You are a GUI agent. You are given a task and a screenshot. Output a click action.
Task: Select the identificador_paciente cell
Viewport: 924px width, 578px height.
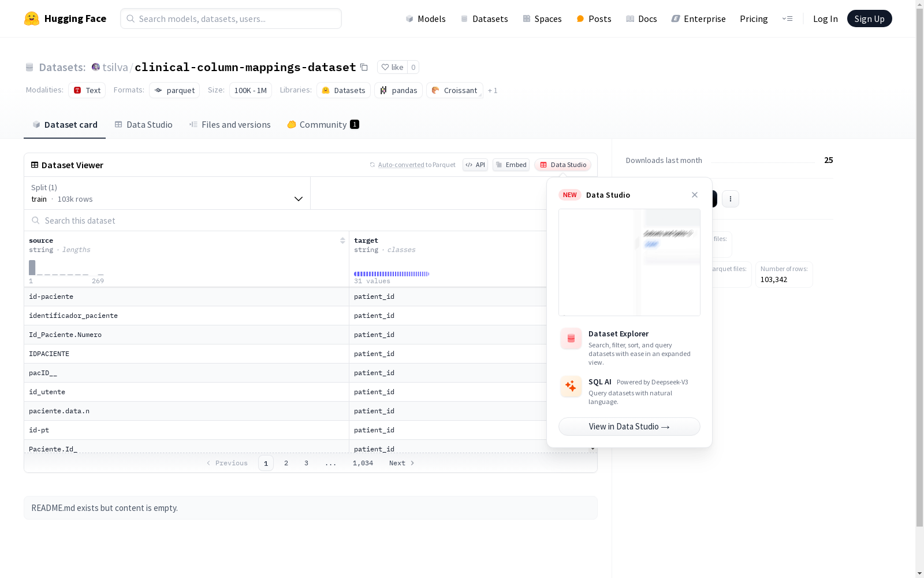187,316
